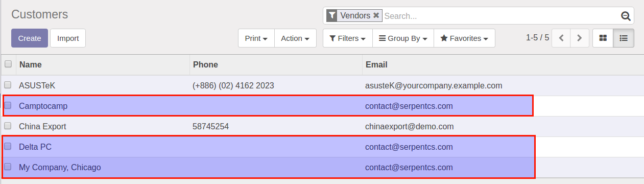644x184 pixels.
Task: Click the Create button
Action: (30, 38)
